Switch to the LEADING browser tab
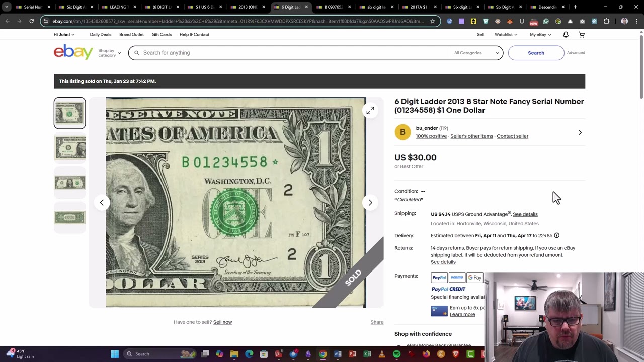Screen dimensions: 644x362 coord(118,7)
